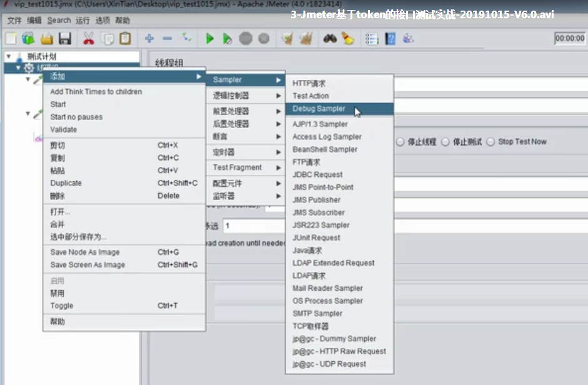Click the Toggle enable/disable icon
The width and height of the screenshot is (588, 385).
(186, 37)
